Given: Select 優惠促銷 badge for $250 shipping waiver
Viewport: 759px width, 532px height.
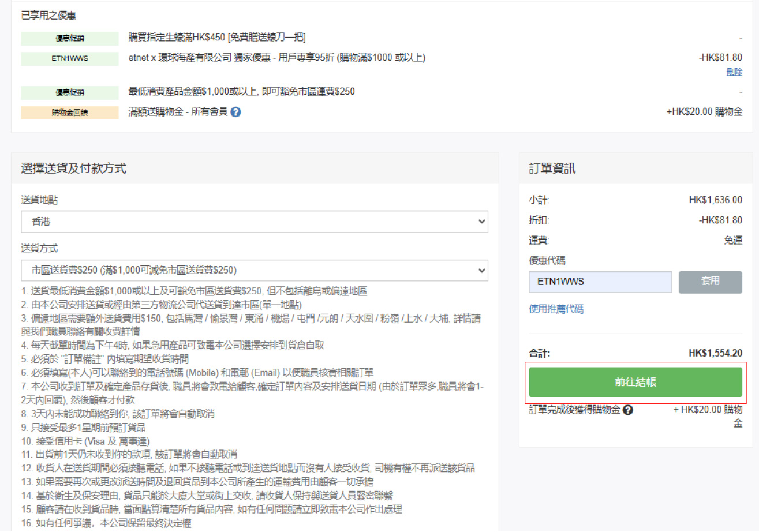Looking at the screenshot, I should pos(70,92).
